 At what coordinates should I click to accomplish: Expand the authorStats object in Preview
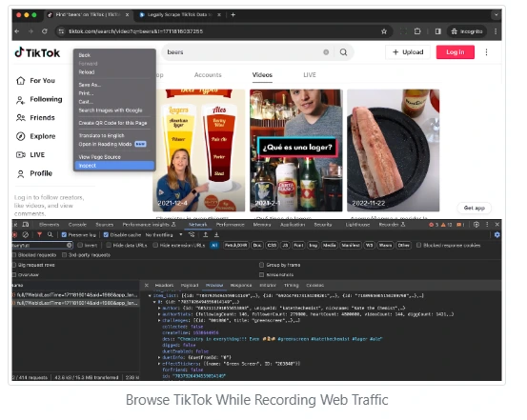[159, 314]
